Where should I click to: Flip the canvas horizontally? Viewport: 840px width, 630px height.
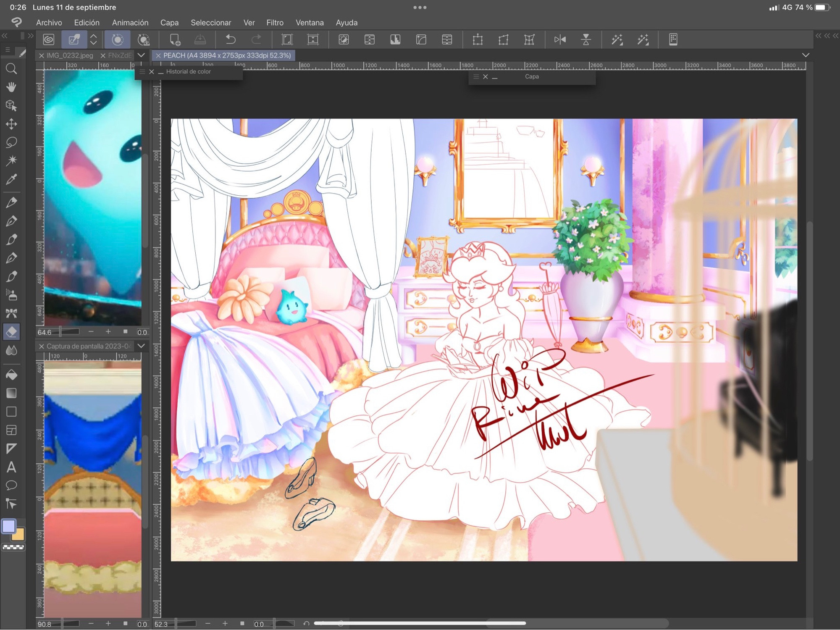pyautogui.click(x=560, y=39)
